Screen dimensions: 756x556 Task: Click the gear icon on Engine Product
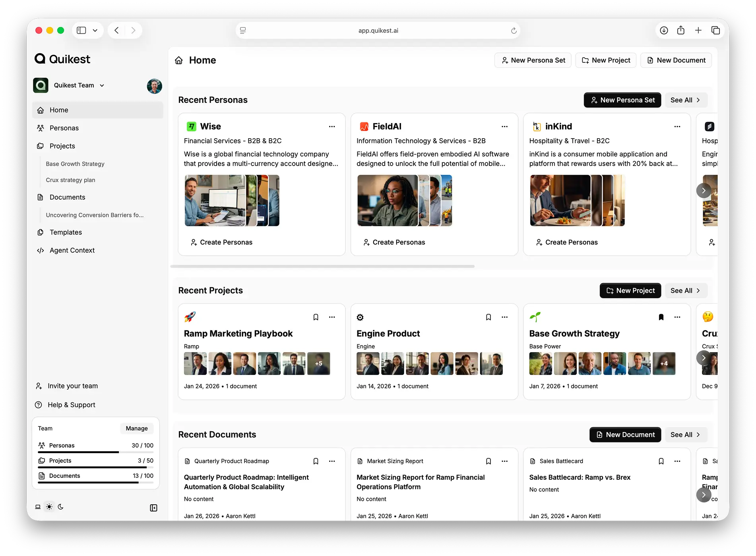[360, 317]
